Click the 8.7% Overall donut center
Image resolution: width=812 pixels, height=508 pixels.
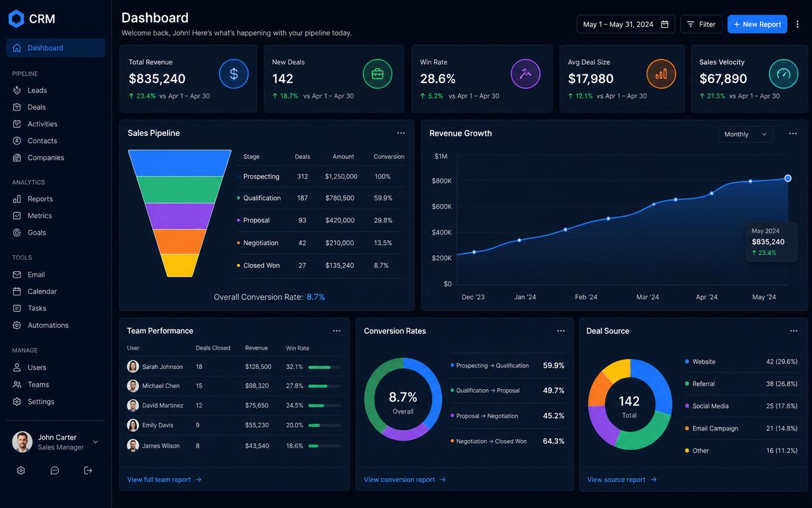(403, 401)
